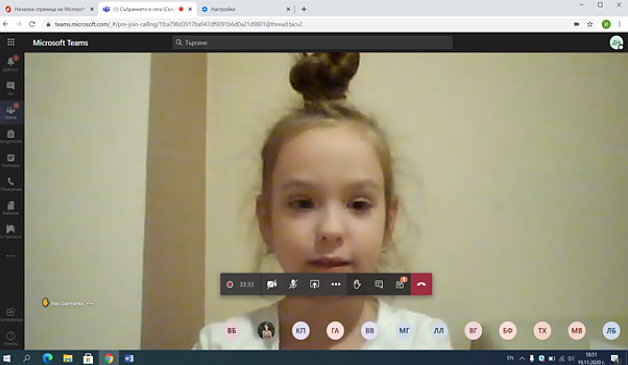This screenshot has width=628, height=365.
Task: Switch to the Настройки browser tab
Action: coord(246,9)
